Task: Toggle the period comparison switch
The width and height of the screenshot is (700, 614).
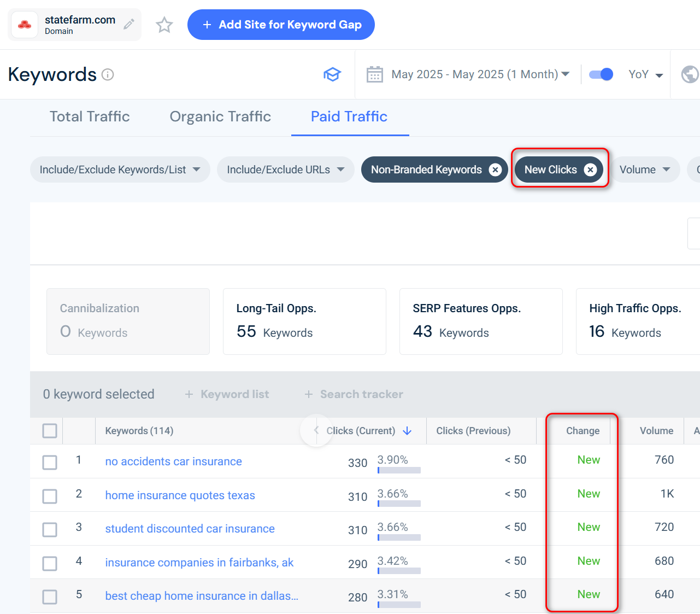Action: (601, 74)
